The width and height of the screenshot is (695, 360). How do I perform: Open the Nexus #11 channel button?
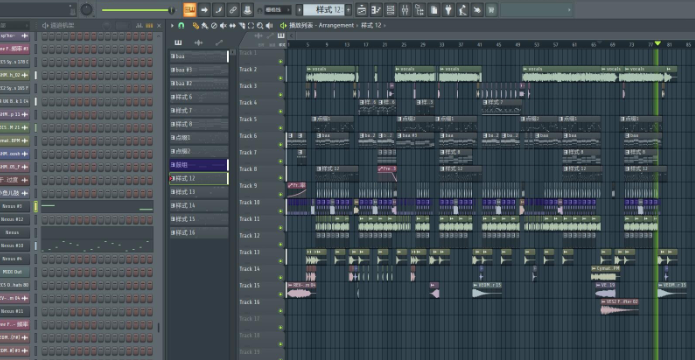(x=14, y=311)
